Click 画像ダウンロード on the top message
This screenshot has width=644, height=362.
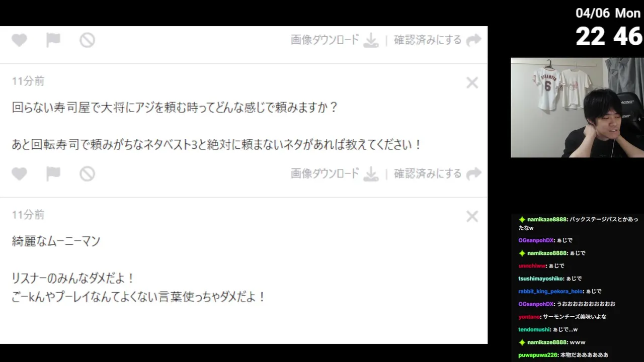[x=325, y=40]
